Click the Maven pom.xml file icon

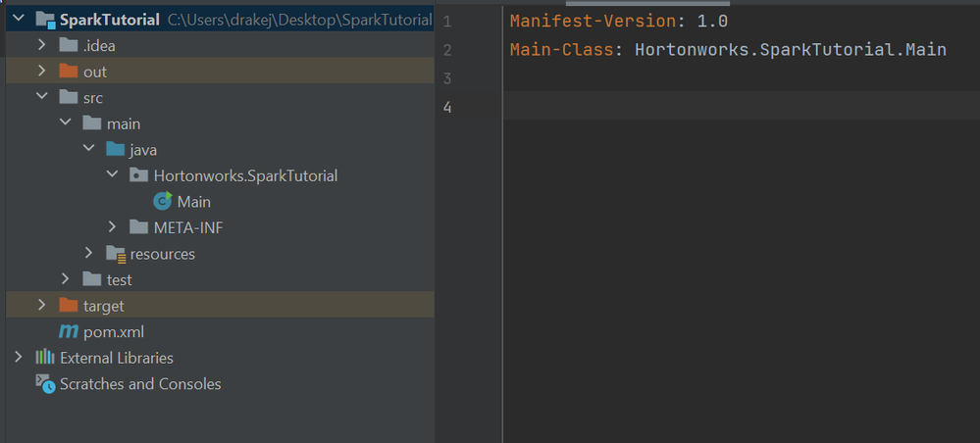(x=68, y=331)
